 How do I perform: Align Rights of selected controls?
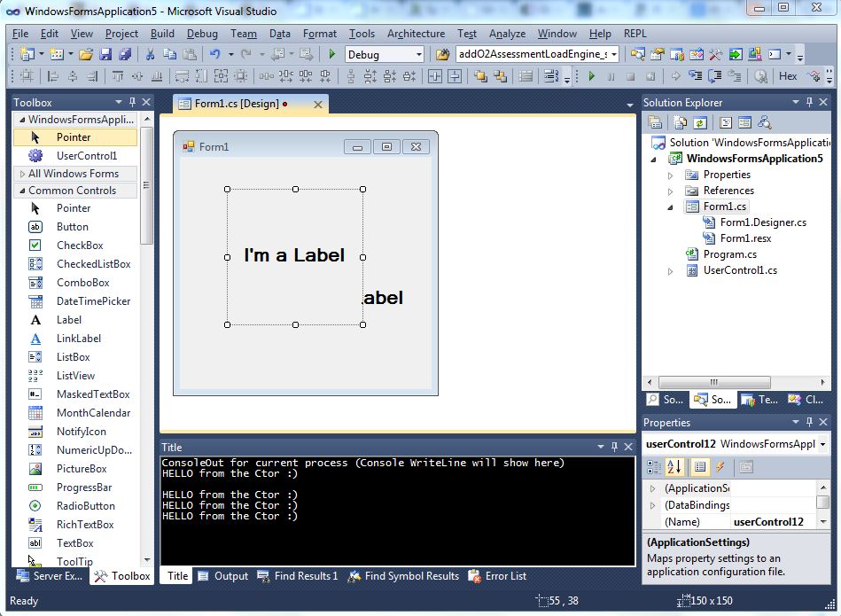coord(92,76)
